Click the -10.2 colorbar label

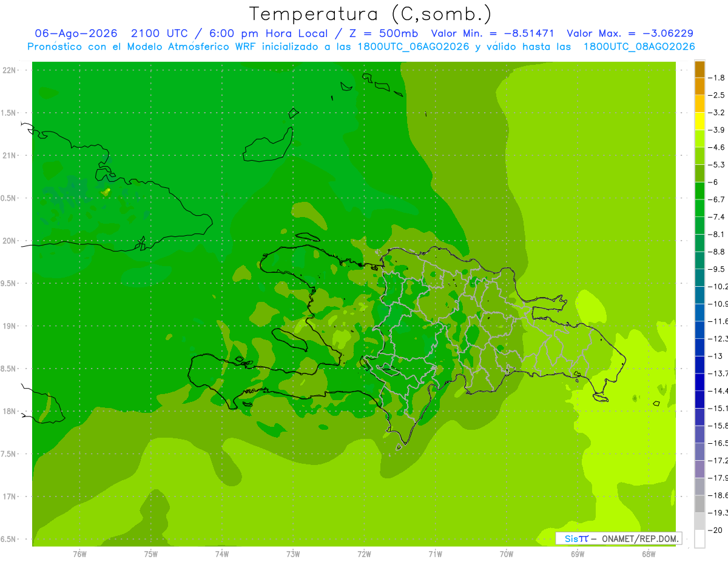click(x=718, y=286)
